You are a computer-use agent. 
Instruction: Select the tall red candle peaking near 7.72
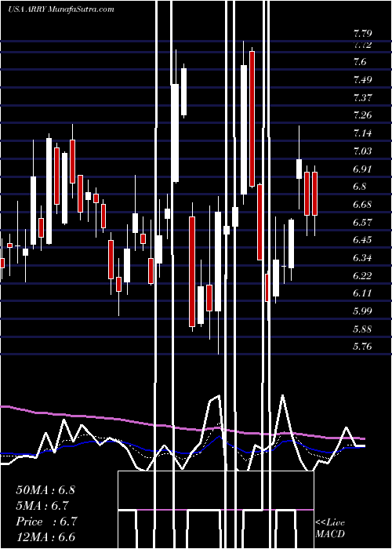coord(252,118)
